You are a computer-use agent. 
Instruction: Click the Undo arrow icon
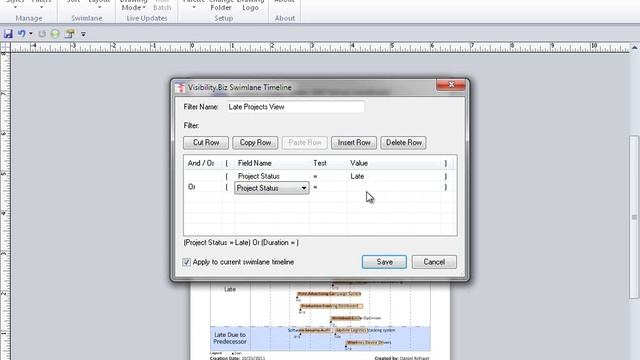22,34
